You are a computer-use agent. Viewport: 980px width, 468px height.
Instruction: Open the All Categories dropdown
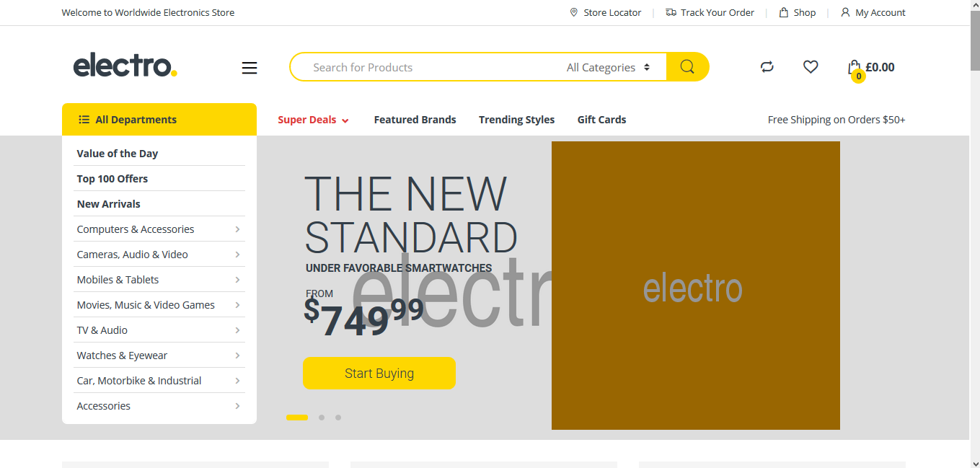click(609, 67)
